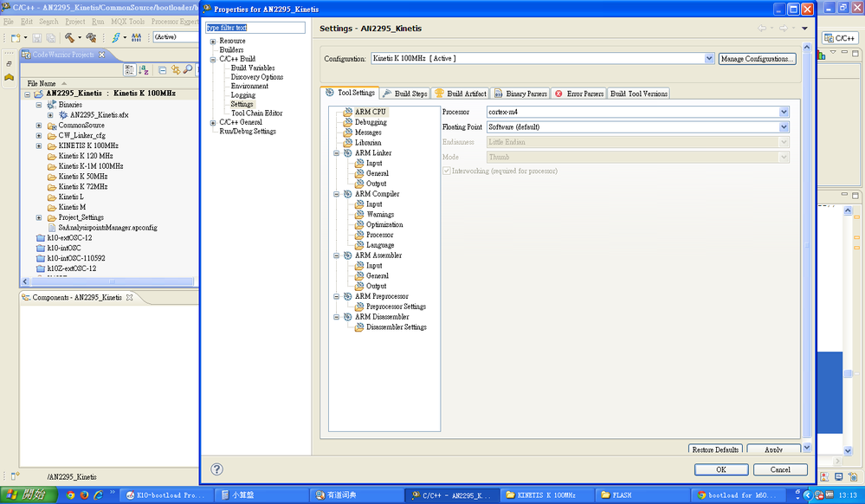Collapse the ARM Assembler node

[x=337, y=255]
